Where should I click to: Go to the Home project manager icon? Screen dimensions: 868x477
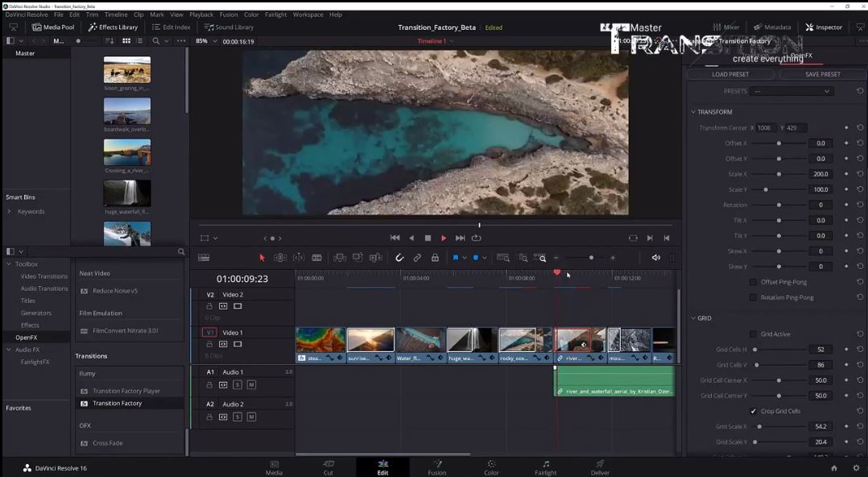[834, 468]
